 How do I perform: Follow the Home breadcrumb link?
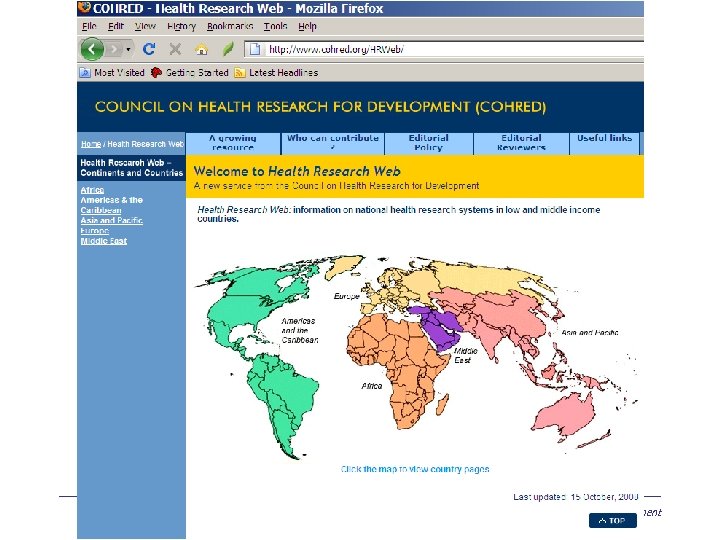point(90,144)
